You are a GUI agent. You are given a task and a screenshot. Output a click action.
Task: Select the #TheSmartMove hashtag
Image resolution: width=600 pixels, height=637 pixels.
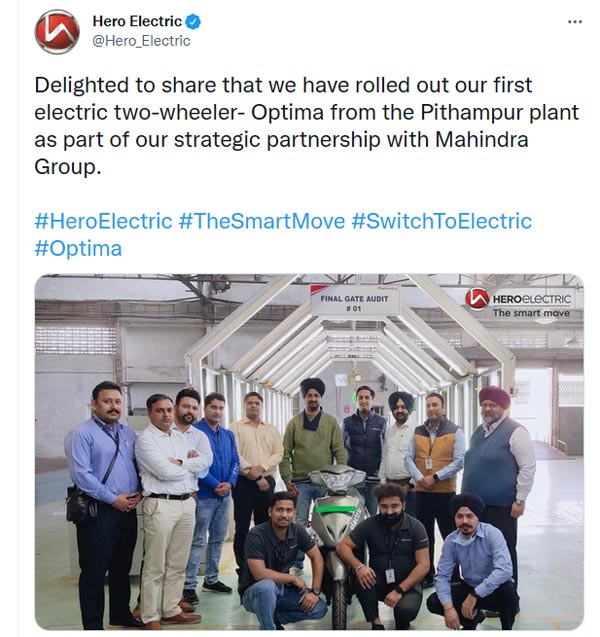(x=262, y=221)
